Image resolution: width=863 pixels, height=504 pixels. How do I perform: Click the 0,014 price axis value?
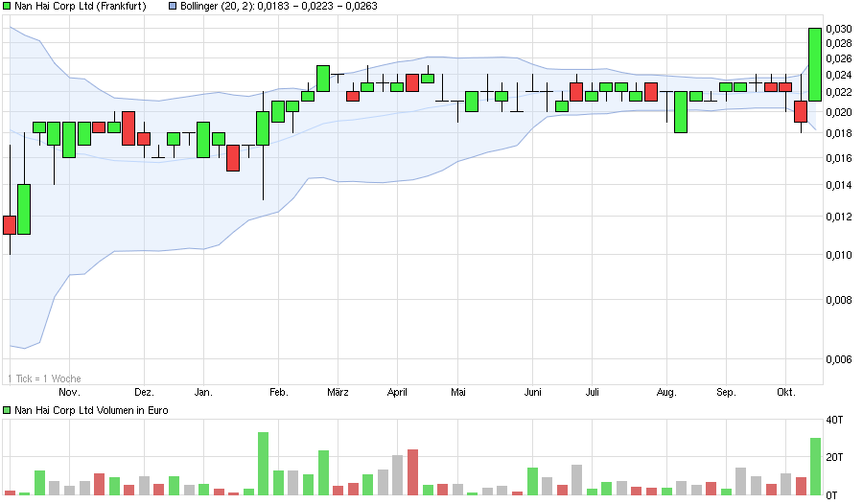(x=839, y=185)
